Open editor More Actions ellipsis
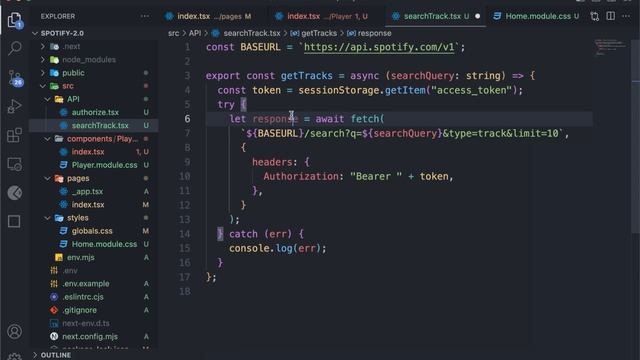The width and height of the screenshot is (640, 360). point(626,16)
